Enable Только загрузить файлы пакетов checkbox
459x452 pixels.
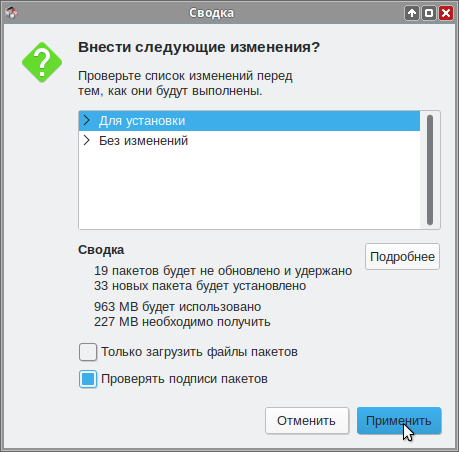pyautogui.click(x=88, y=352)
